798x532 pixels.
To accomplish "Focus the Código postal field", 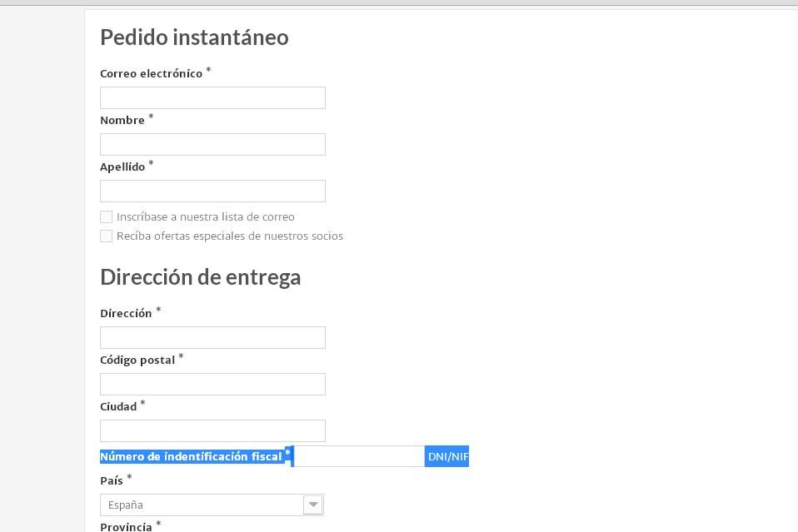I will [212, 385].
